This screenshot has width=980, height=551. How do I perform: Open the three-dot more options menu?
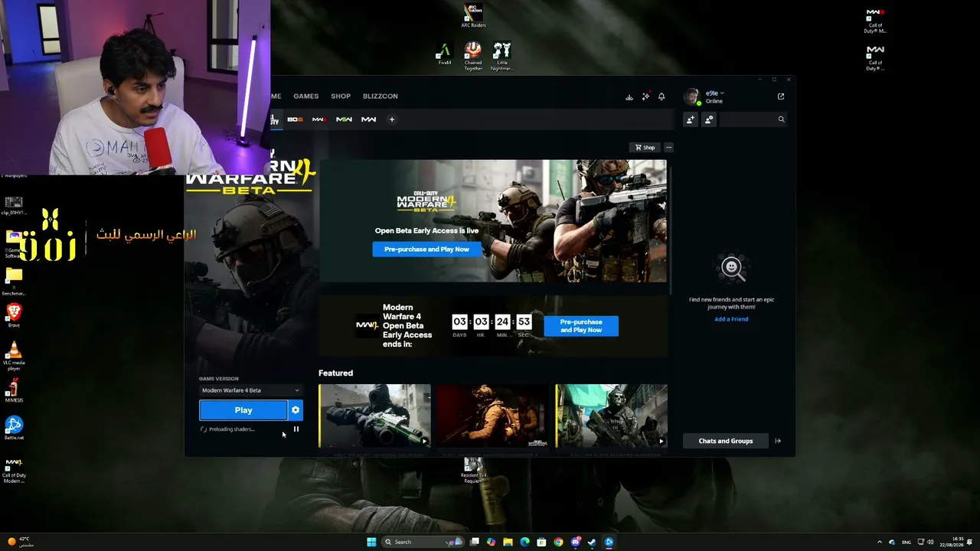[668, 147]
